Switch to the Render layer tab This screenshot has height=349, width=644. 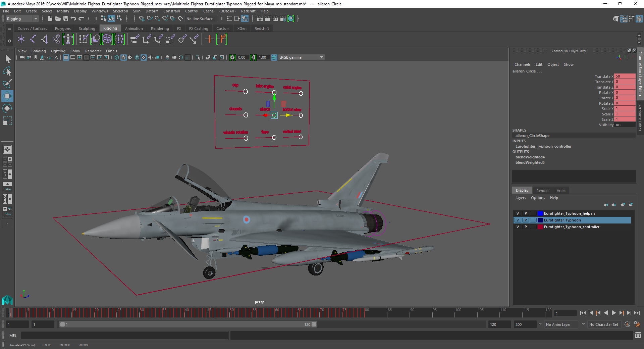[x=542, y=190]
